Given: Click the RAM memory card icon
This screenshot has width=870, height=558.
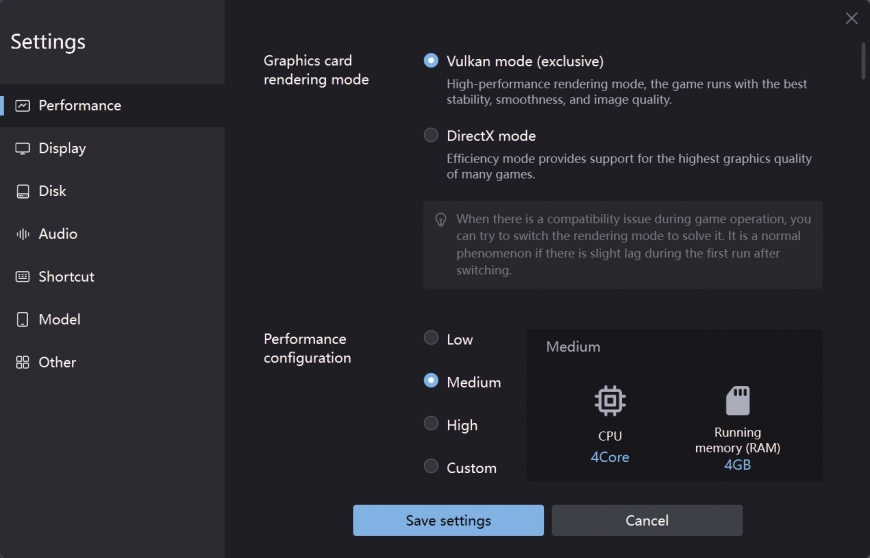Looking at the screenshot, I should click(737, 400).
